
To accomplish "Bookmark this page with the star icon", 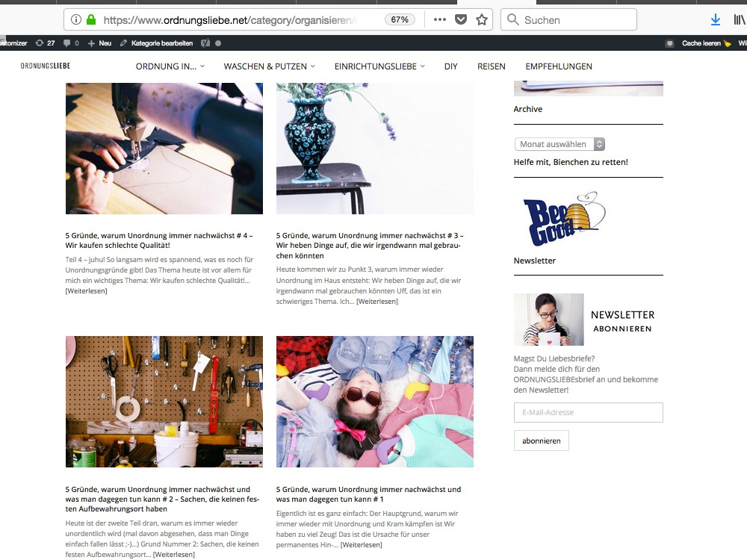I will (x=482, y=19).
